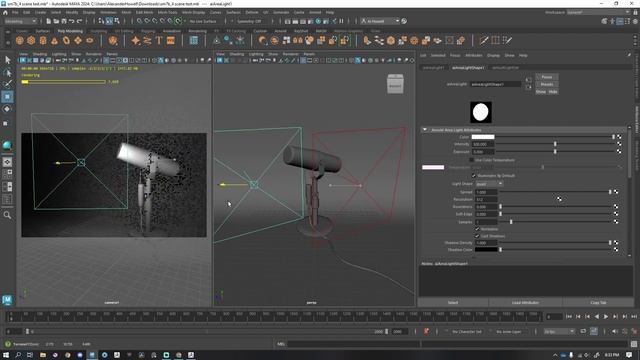Viewport: 640px width, 360px height.
Task: Click the polygon torus shelf icon
Action: pos(66,40)
